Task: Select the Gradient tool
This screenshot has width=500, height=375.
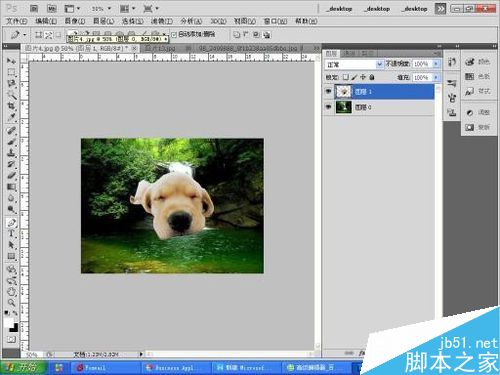Action: point(11,187)
